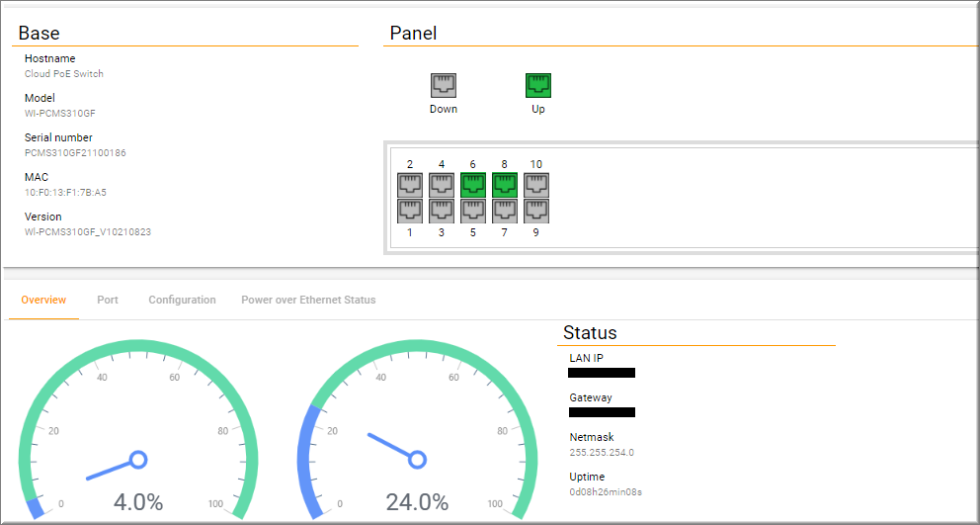Click the green Up legend icon
The width and height of the screenshot is (980, 525).
pyautogui.click(x=538, y=85)
